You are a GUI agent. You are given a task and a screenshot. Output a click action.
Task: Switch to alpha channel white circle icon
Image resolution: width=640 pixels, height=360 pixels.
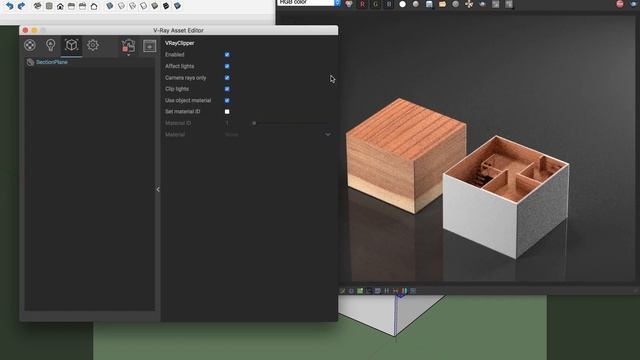pyautogui.click(x=402, y=4)
